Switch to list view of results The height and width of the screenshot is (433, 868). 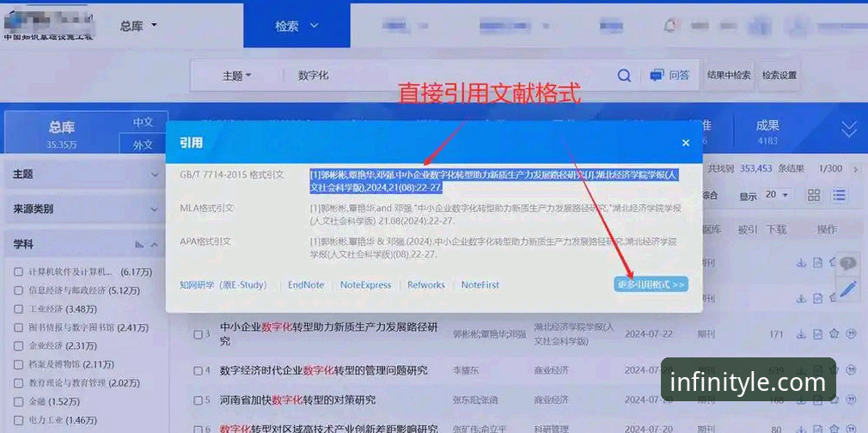(x=840, y=195)
